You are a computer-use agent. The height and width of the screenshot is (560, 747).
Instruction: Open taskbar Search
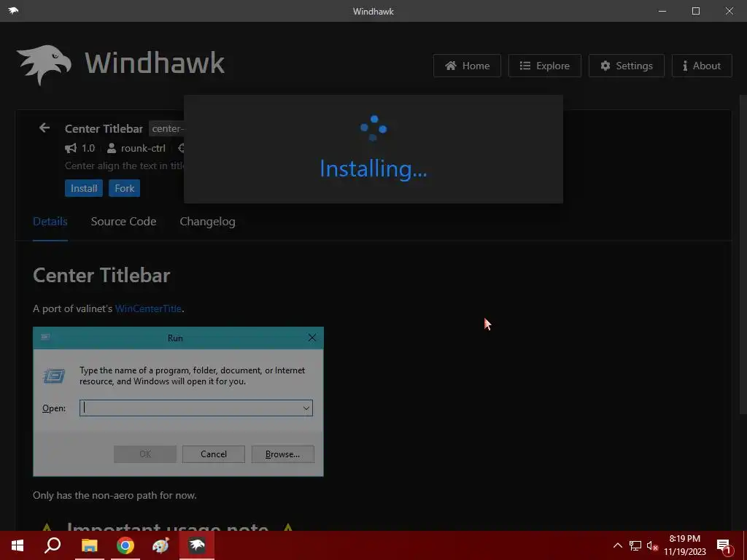point(53,545)
